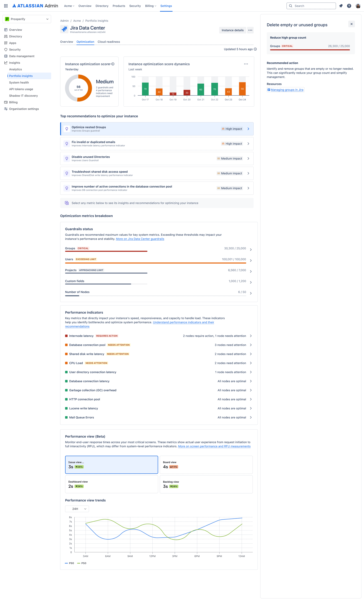Open More on screen performance and RFU measurements link
The width and height of the screenshot is (364, 601).
coord(214,446)
